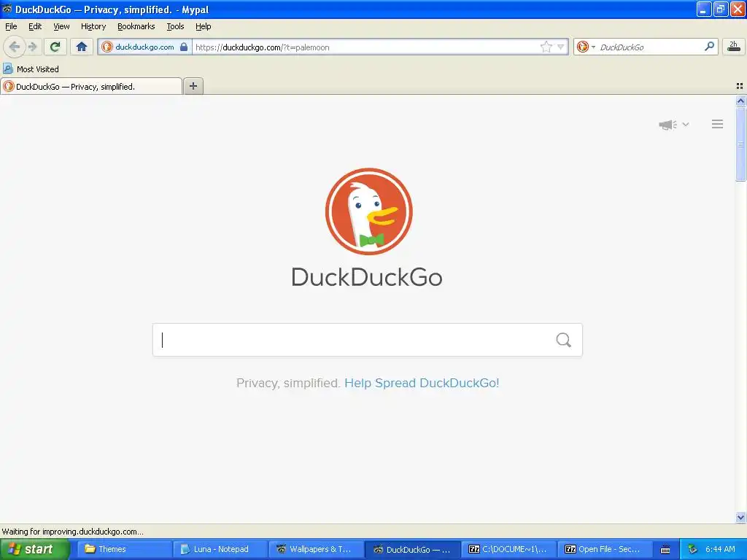Screen dimensions: 747x560
Task: Open the History menu
Action: click(x=93, y=26)
